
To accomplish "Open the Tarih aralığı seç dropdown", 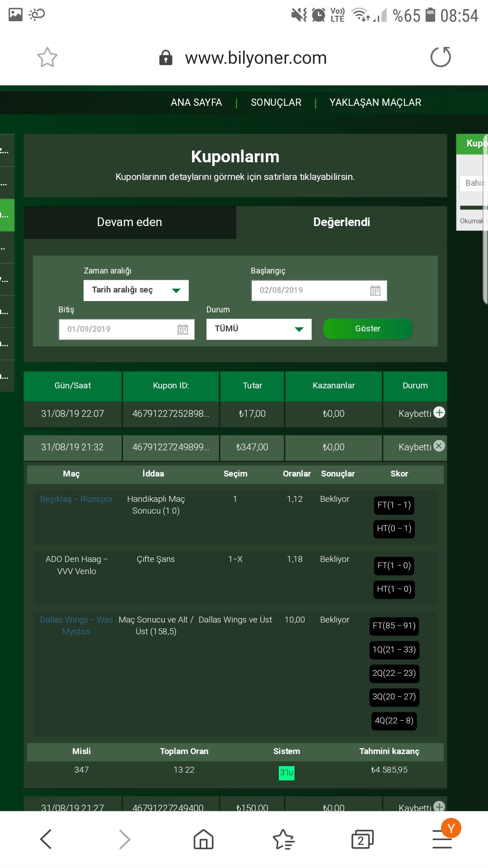I will point(136,290).
